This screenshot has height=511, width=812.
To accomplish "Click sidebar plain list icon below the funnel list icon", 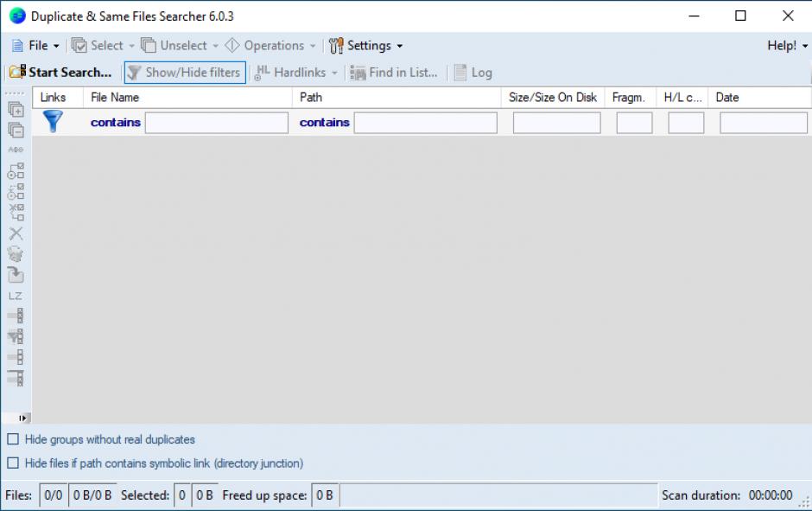I will pos(16,357).
